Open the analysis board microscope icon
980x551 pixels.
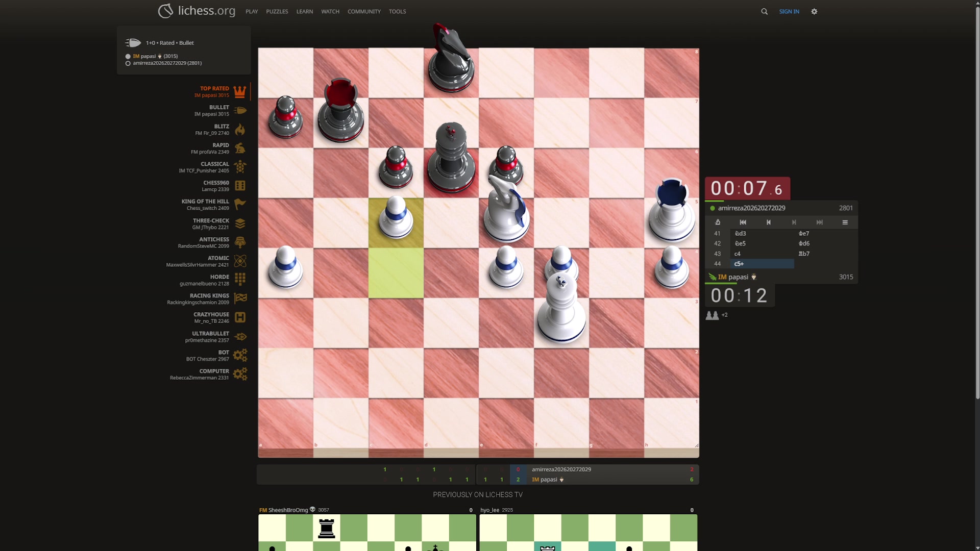(x=718, y=222)
